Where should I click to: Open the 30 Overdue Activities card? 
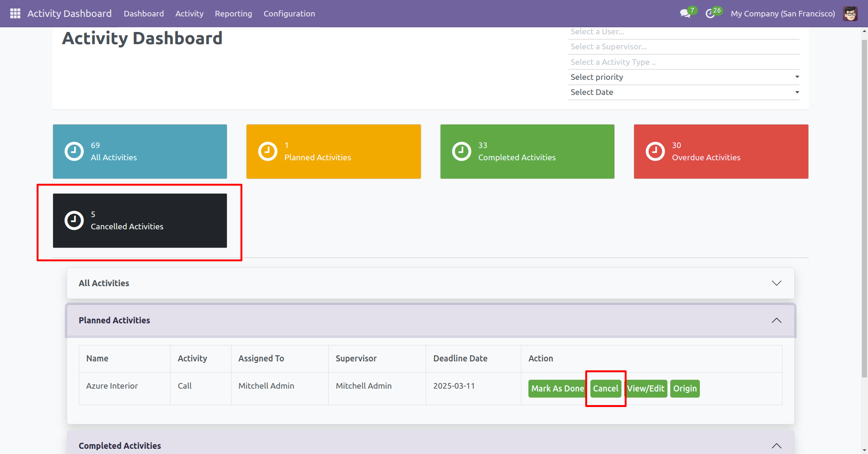pos(721,151)
